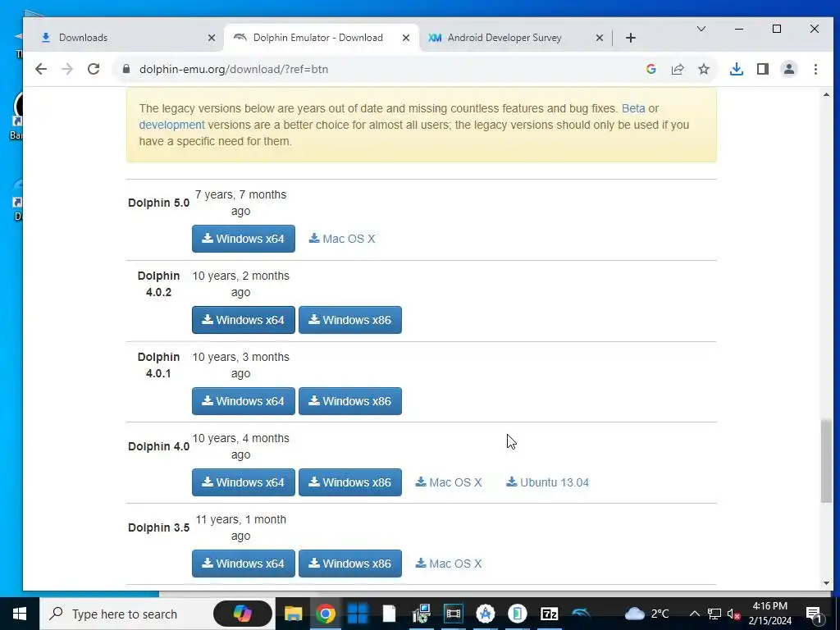Download Dolphin 4.0 for Mac OS X
The image size is (840, 630).
449,482
